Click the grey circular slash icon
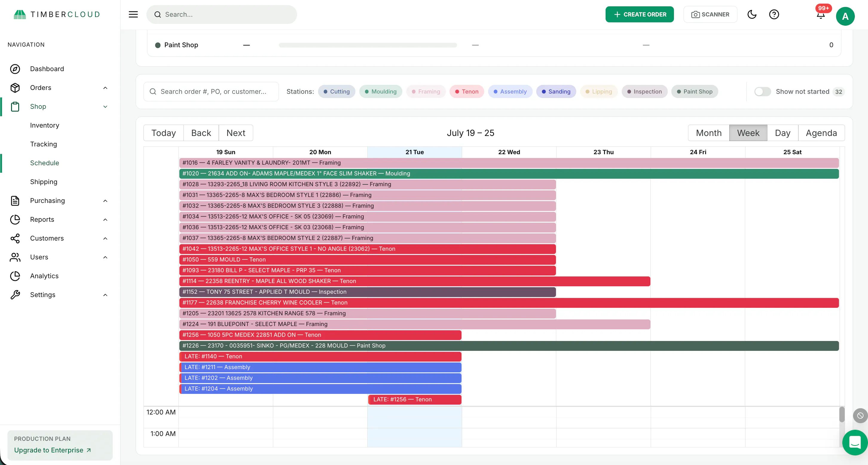This screenshot has height=465, width=868. click(860, 415)
